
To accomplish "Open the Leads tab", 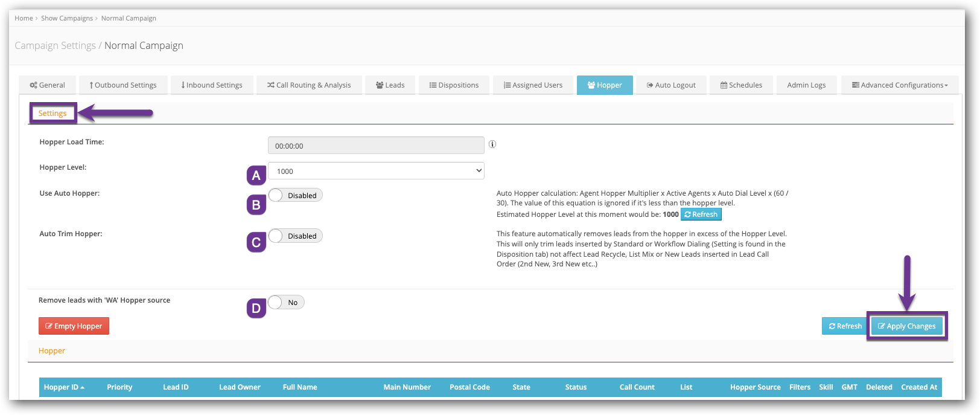I will click(390, 85).
